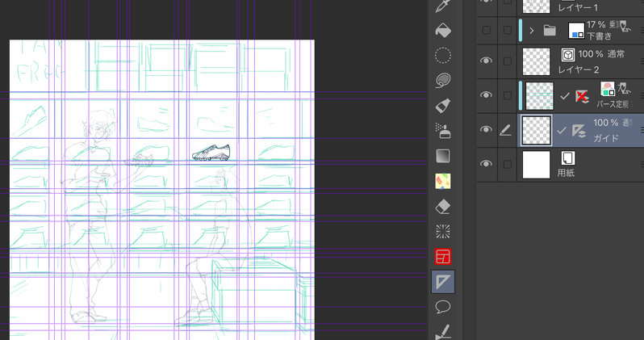Image resolution: width=644 pixels, height=340 pixels.
Task: Click the 下書き folder name
Action: (x=600, y=36)
